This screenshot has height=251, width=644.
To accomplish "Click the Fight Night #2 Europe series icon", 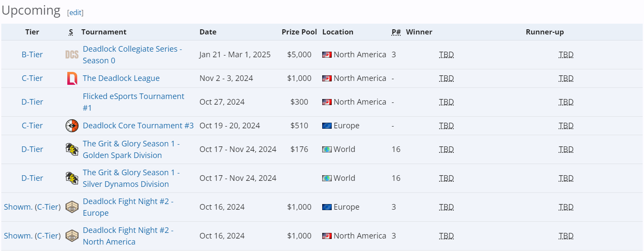I will point(72,207).
